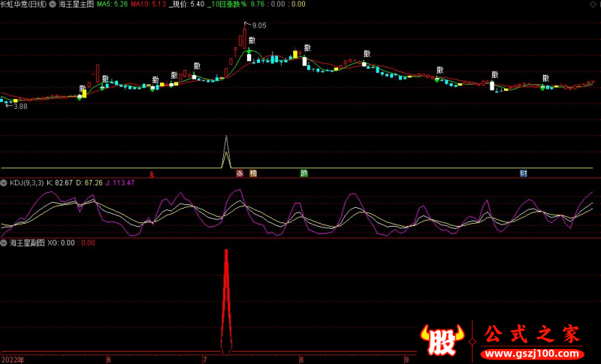This screenshot has height=364, width=601.
Task: Click the 2022年 timeline label
Action: [x=12, y=359]
